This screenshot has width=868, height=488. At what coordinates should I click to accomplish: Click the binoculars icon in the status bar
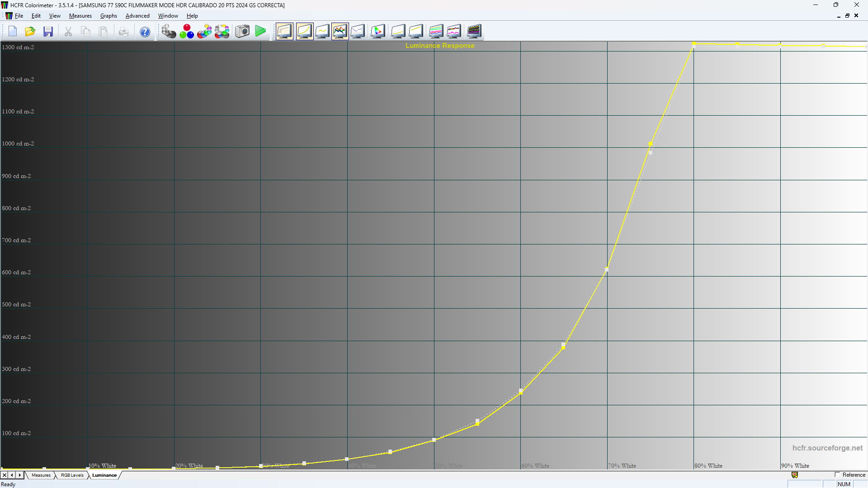click(x=795, y=475)
